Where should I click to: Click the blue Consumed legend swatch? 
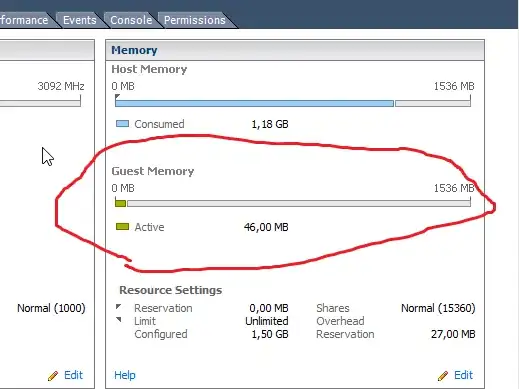click(122, 124)
